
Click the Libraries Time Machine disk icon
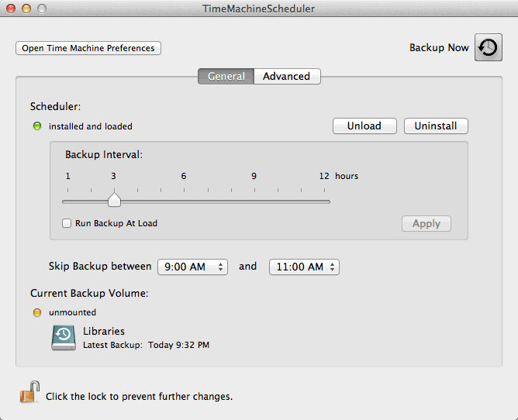point(64,337)
